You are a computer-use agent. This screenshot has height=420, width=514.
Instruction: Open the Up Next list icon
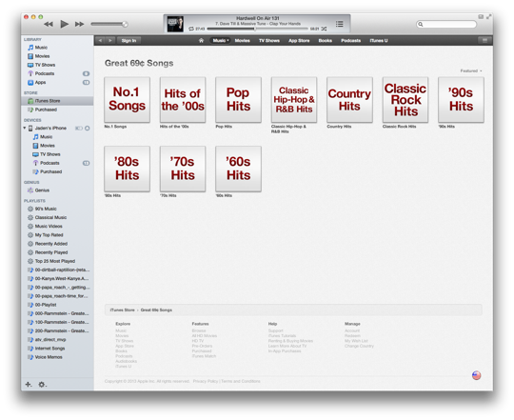(339, 24)
